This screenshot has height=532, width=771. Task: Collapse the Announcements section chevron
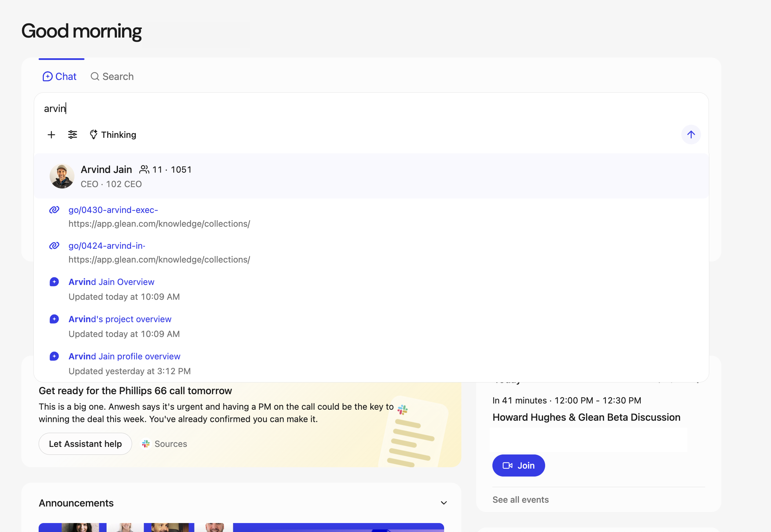tap(444, 503)
